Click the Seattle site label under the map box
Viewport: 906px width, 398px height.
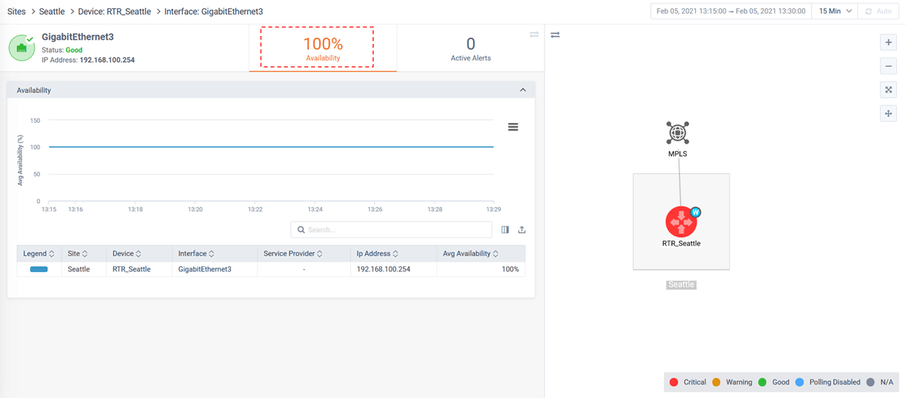[x=681, y=285]
